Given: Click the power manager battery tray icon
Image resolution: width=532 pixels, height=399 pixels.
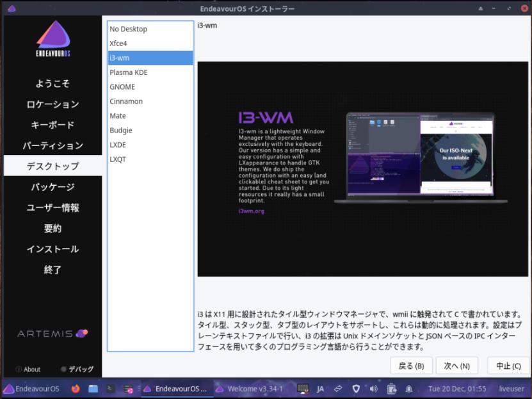Looking at the screenshot, I should pyautogui.click(x=392, y=389).
